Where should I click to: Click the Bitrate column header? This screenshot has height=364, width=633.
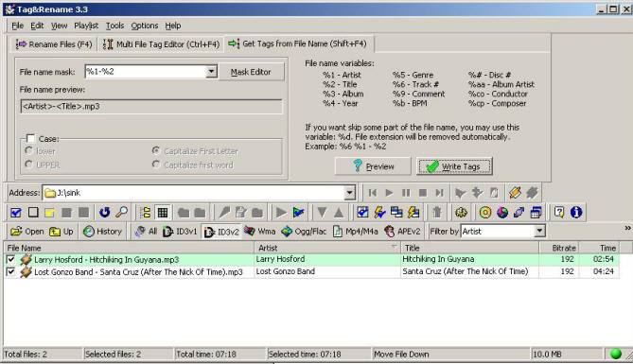[x=559, y=248]
